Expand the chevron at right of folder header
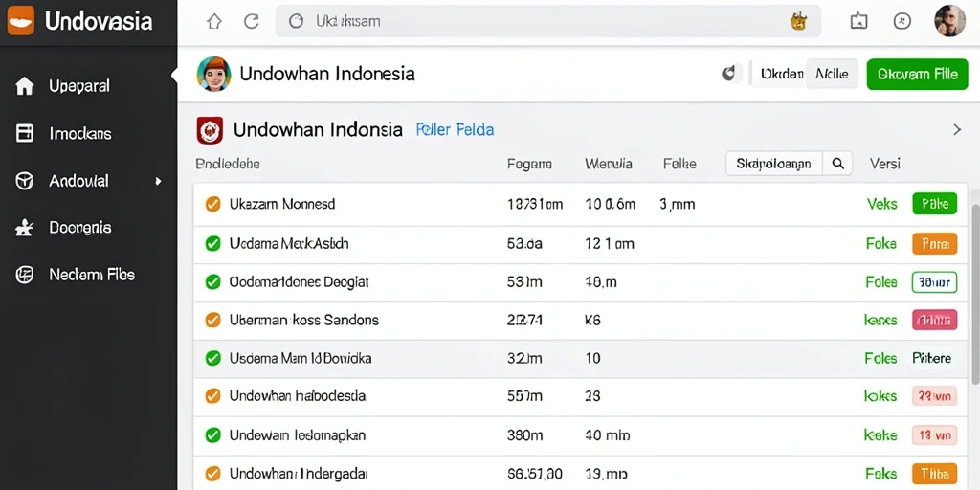This screenshot has width=980, height=490. 957,130
